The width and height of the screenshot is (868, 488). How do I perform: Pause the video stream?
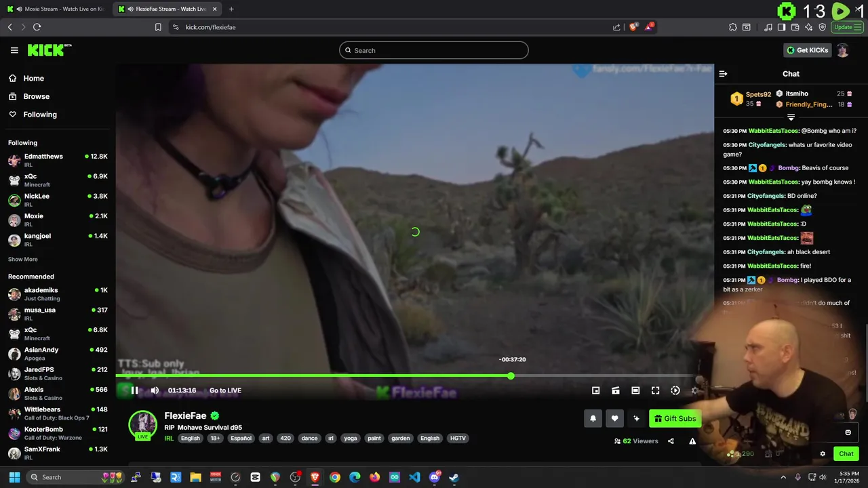[x=134, y=390]
